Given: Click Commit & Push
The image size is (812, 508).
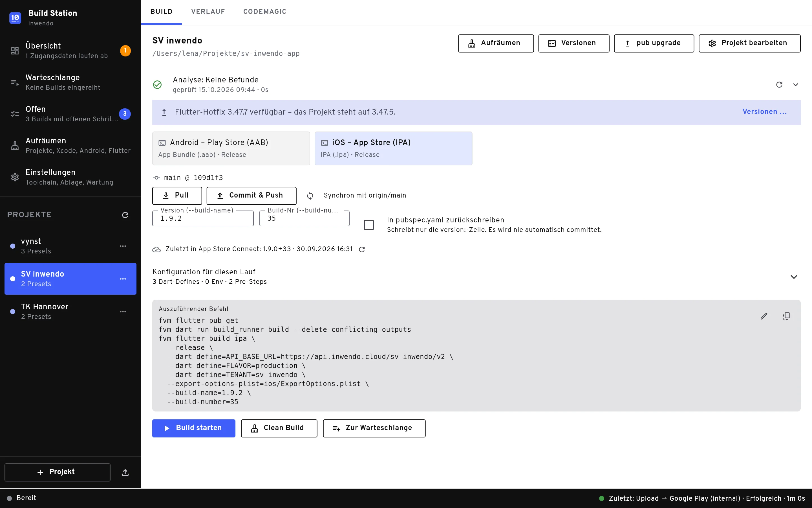Looking at the screenshot, I should pos(251,196).
